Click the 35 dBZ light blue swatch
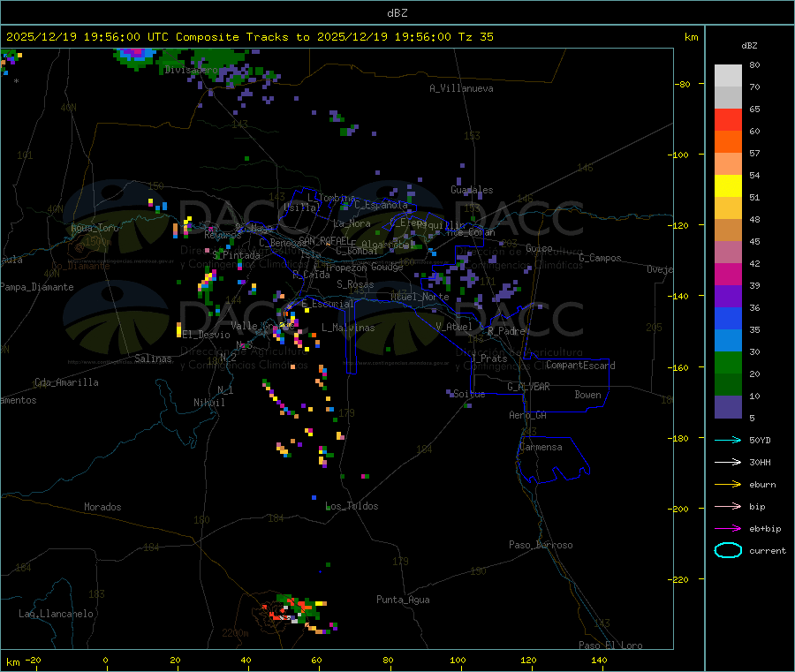 [728, 341]
